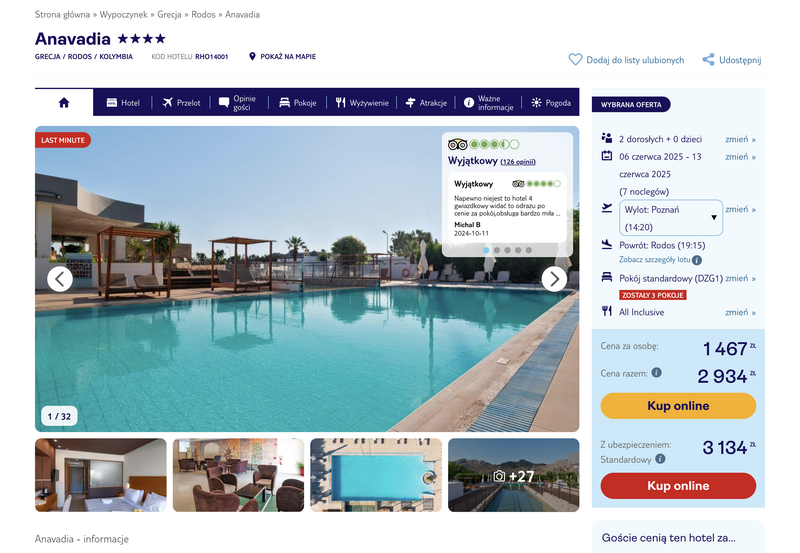Click info icon beside Standardowy insurance
Screen dimensions: 800x553
[660, 459]
